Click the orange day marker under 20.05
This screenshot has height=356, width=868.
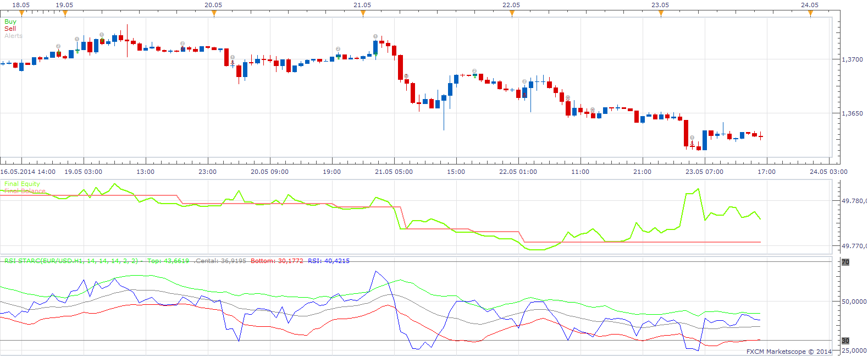(214, 13)
